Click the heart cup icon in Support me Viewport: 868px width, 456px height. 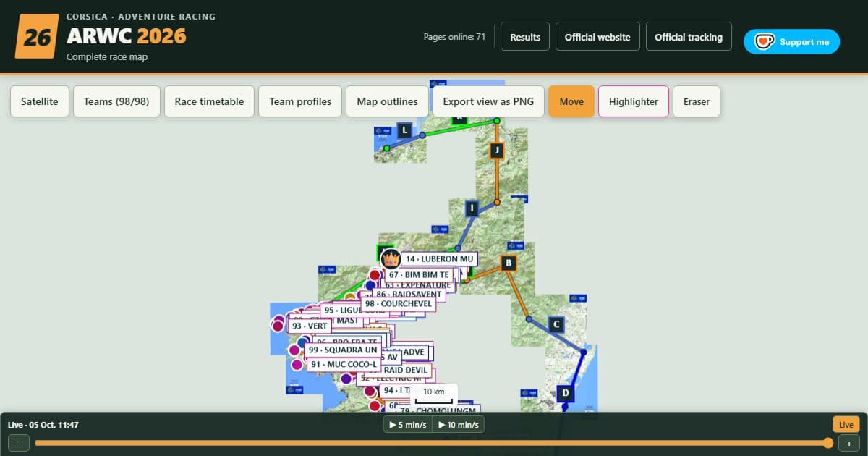(x=765, y=41)
